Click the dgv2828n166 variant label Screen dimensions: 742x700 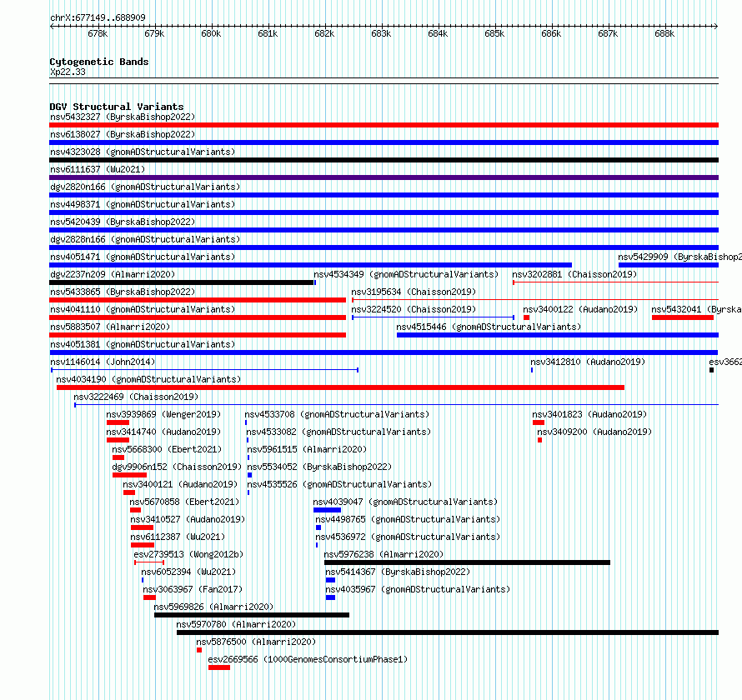point(145,239)
